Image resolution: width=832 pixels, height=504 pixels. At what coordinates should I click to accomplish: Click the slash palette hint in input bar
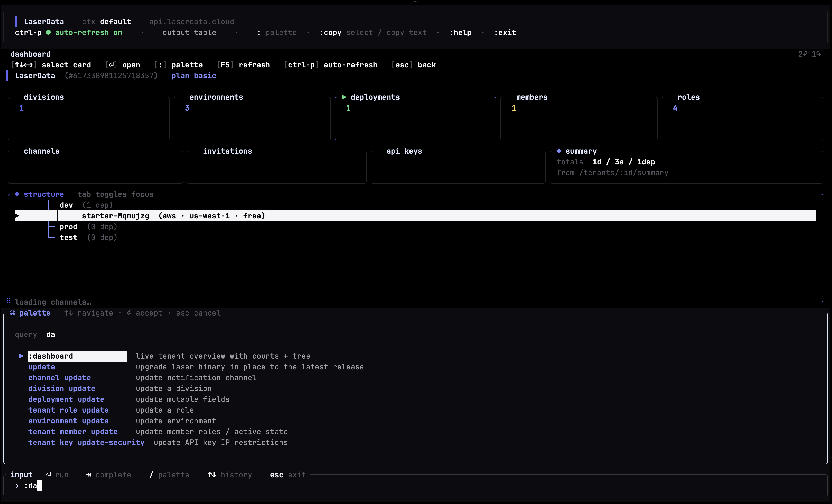[169, 475]
